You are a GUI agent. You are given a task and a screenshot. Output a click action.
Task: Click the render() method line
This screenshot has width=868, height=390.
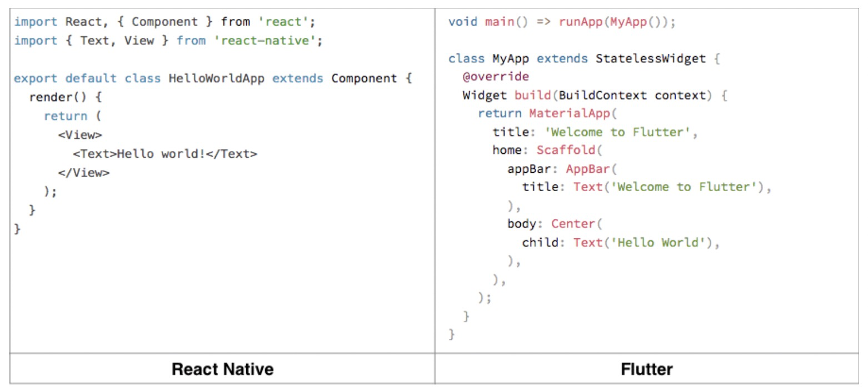pyautogui.click(x=66, y=97)
